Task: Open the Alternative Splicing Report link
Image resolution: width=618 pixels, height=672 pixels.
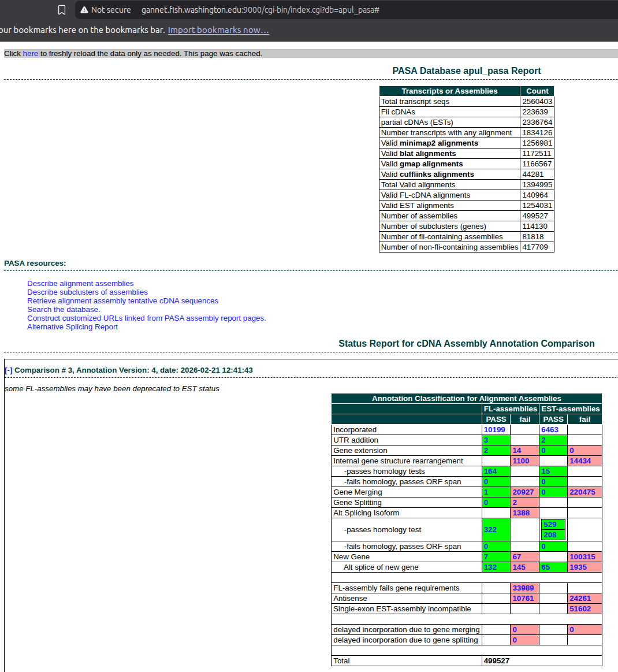Action: (72, 327)
